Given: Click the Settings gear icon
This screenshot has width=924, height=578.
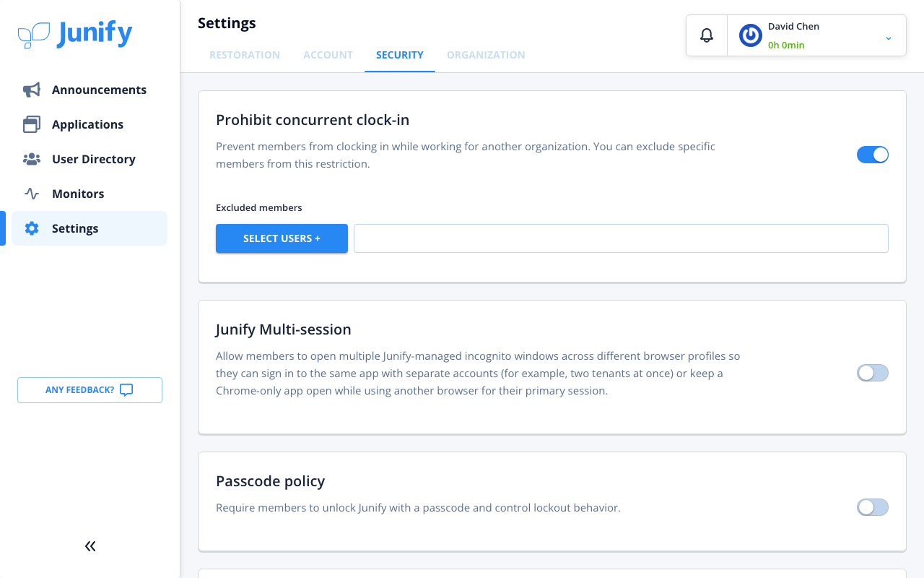Looking at the screenshot, I should point(32,228).
